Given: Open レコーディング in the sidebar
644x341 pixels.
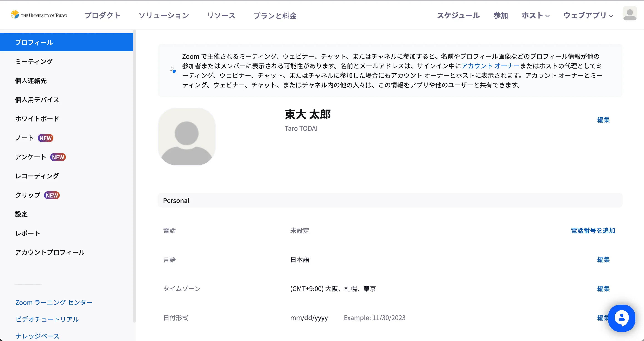Looking at the screenshot, I should point(37,176).
